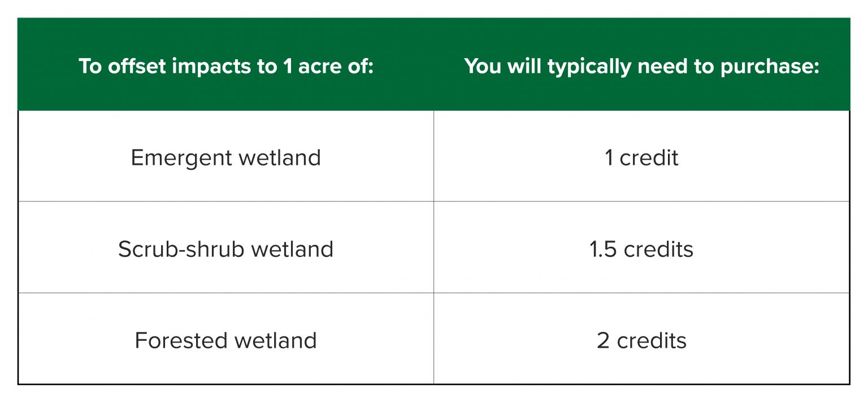Viewport: 868px width, 403px height.
Task: Click the number '2' before 'credits'
Action: [603, 340]
